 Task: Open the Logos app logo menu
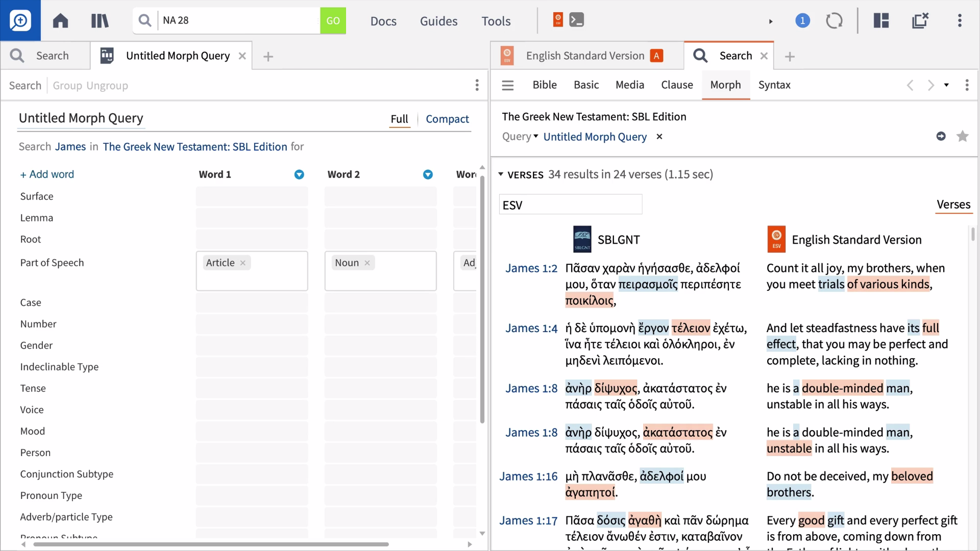tap(20, 20)
